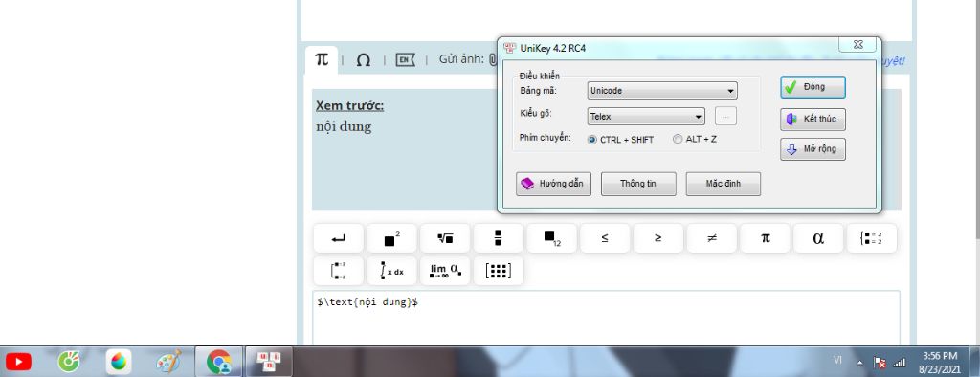Insert the square bracket system template
This screenshot has height=377, width=980.
pos(338,271)
